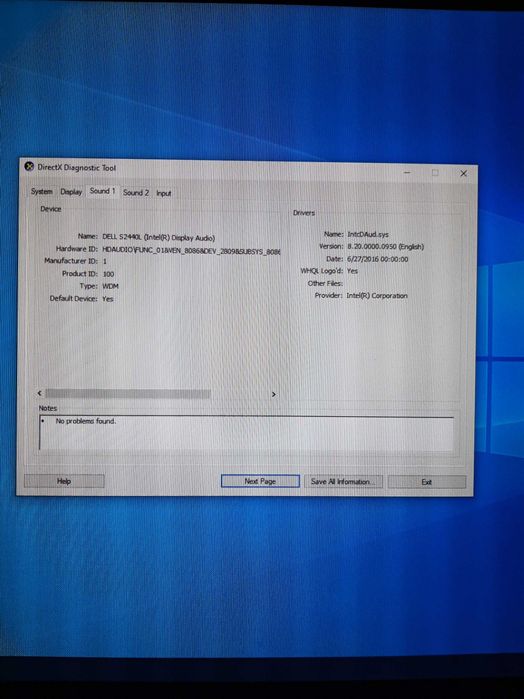
Task: Open the System tab
Action: tap(41, 191)
